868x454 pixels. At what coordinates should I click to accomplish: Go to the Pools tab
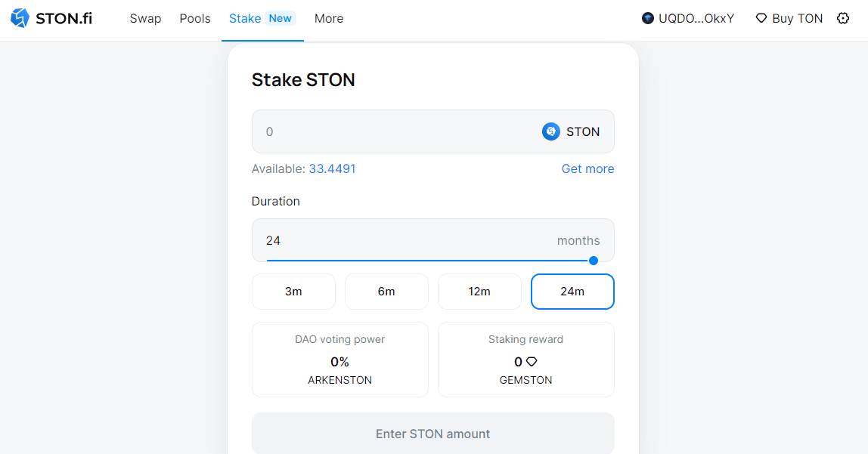click(195, 18)
